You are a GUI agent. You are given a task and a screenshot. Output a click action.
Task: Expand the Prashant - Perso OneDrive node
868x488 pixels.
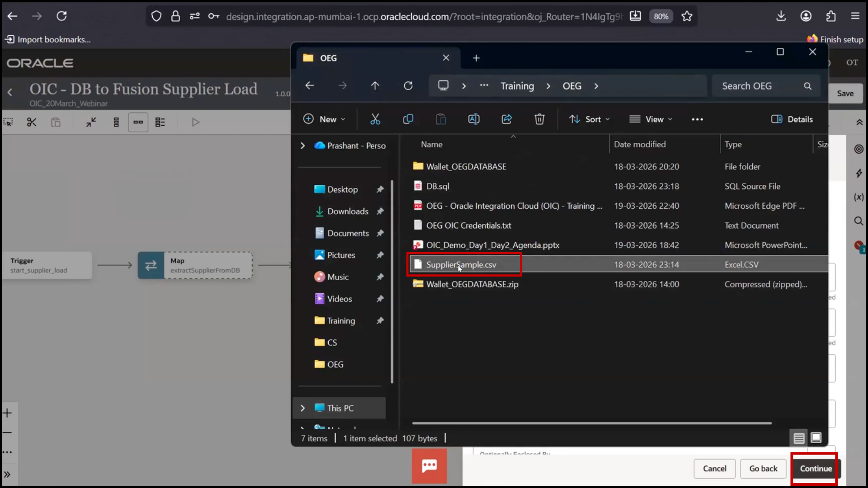303,145
